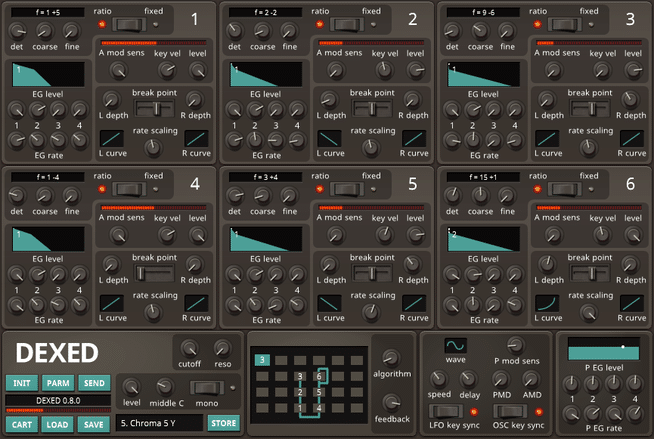The image size is (654, 439).
Task: Click operator 6 L curve selector
Action: tap(547, 304)
